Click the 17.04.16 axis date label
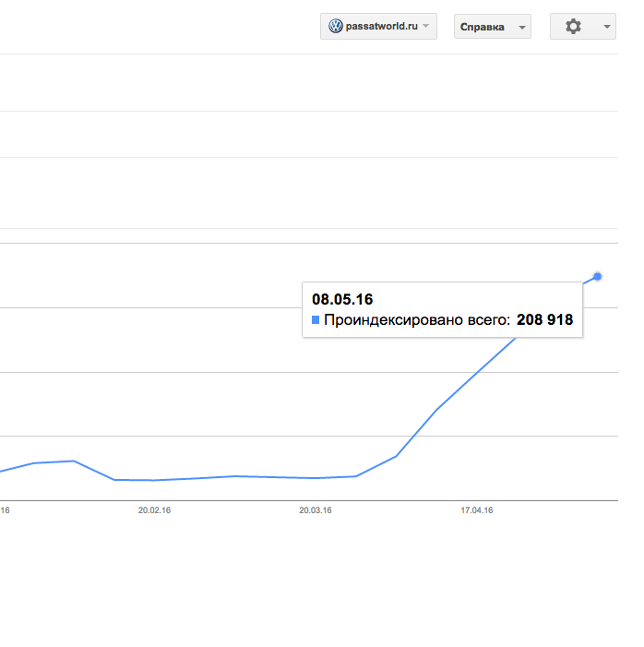The width and height of the screenshot is (644, 647). tap(477, 510)
